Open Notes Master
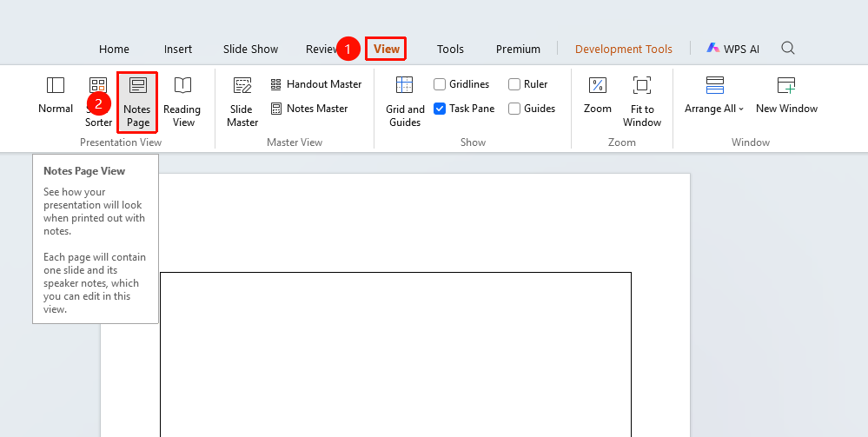This screenshot has width=868, height=437. click(309, 109)
